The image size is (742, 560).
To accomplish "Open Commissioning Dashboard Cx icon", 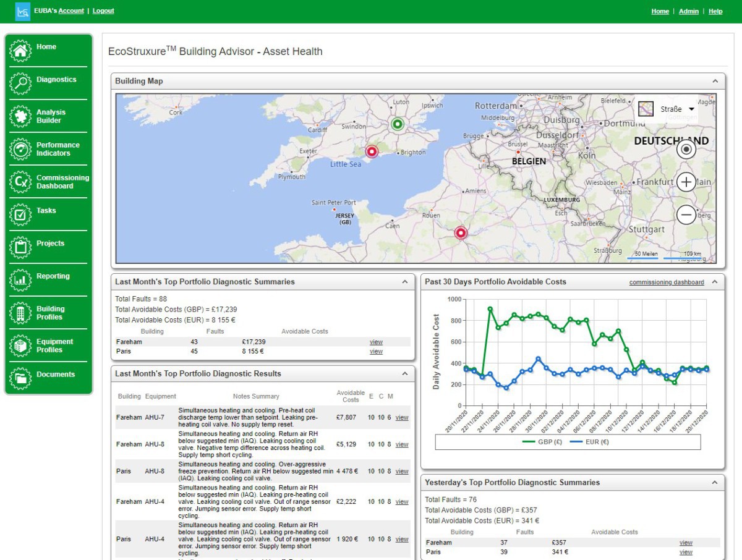I will click(21, 182).
